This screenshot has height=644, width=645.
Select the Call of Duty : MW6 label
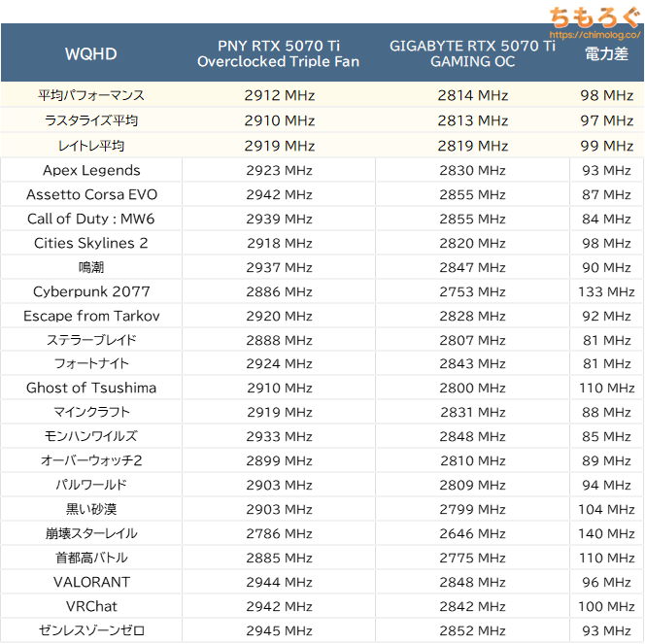[91, 219]
